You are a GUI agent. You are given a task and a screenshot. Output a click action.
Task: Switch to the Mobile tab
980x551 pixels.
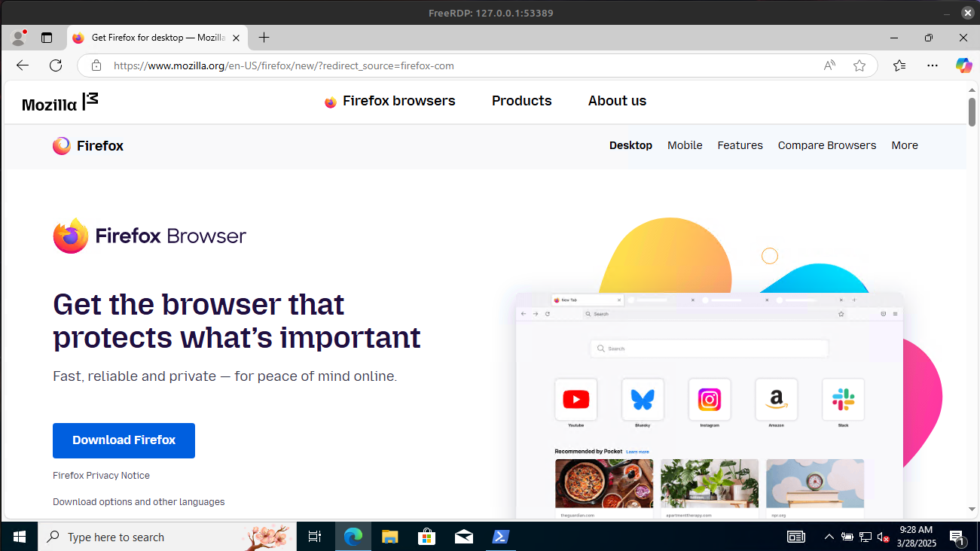(685, 145)
